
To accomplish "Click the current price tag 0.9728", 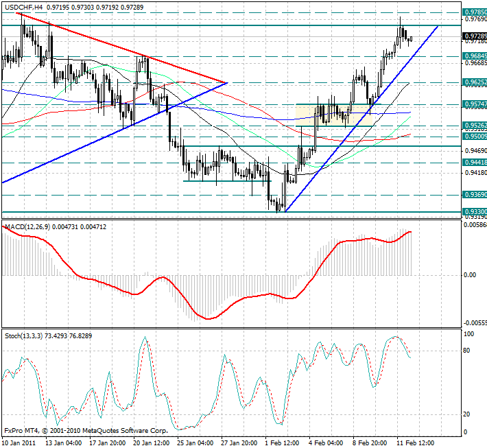I will tap(475, 36).
